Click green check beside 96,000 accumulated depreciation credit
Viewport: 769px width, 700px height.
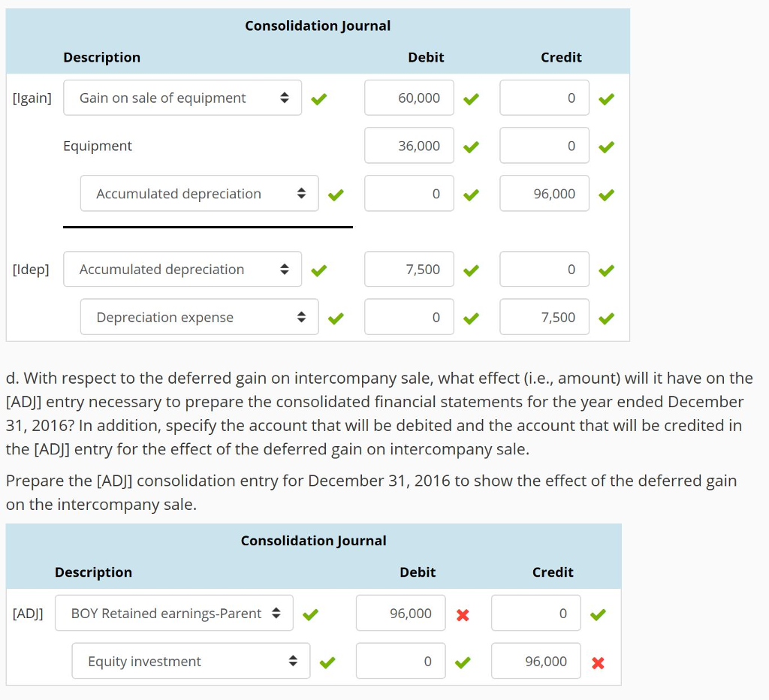click(x=606, y=194)
